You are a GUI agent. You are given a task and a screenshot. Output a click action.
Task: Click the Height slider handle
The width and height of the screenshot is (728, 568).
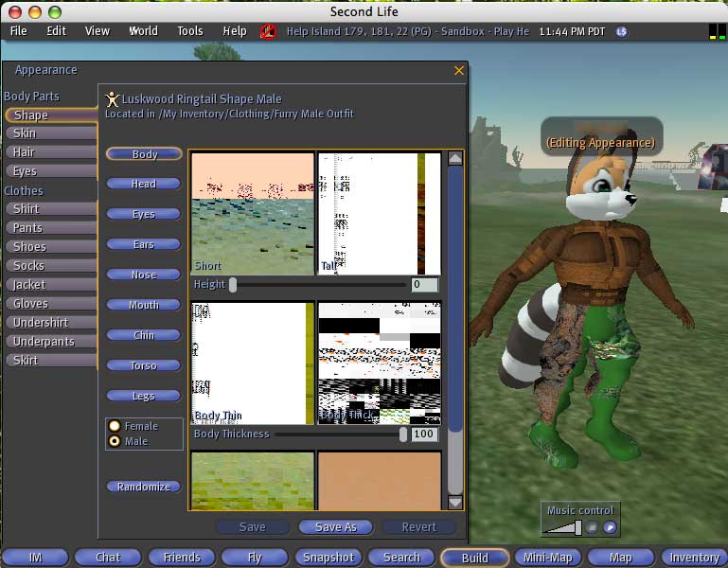233,284
